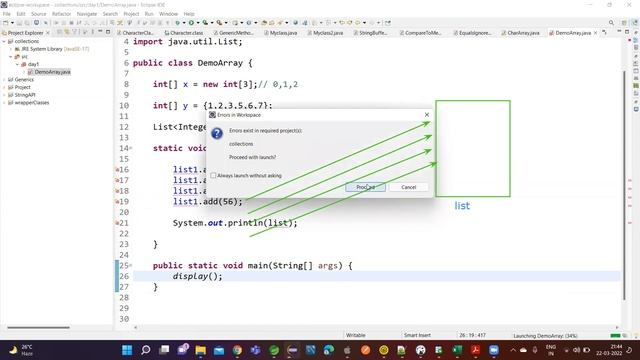Click Project Explorer horizontal scrollbar

38,327
